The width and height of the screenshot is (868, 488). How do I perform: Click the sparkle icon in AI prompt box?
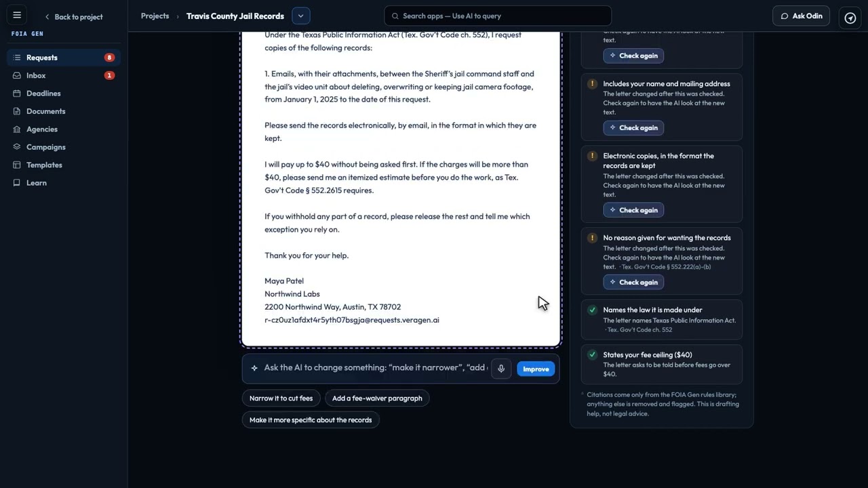click(254, 368)
